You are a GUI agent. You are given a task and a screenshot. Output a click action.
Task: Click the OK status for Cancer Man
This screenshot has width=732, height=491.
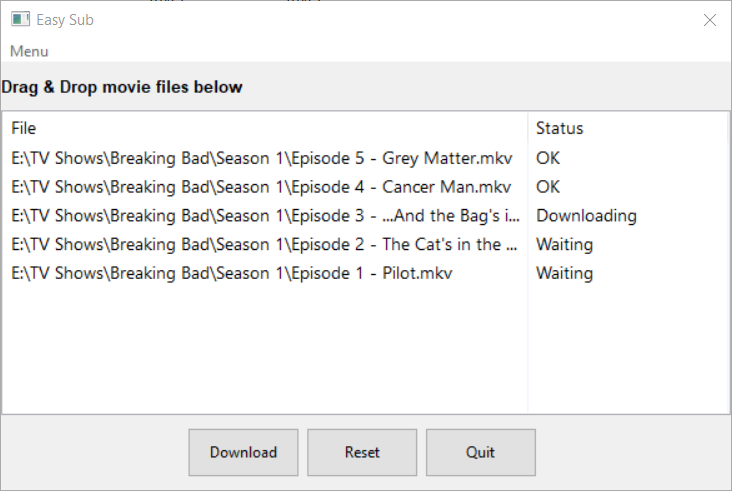(x=548, y=186)
